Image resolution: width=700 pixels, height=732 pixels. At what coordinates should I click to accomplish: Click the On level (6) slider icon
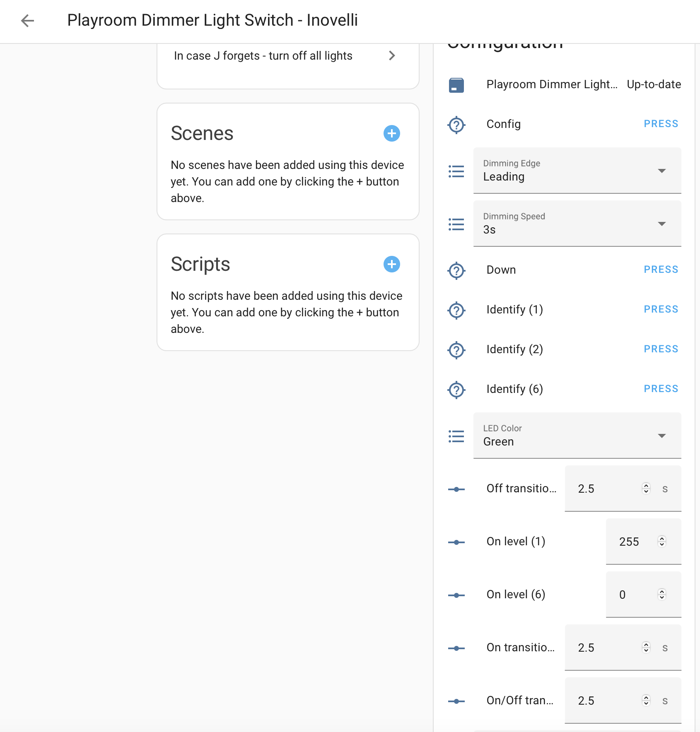pyautogui.click(x=456, y=595)
